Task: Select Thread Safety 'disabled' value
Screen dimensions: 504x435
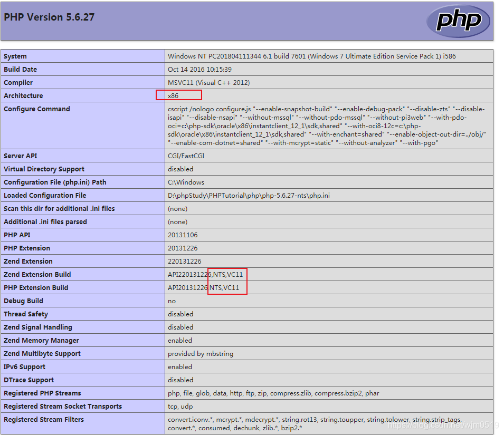Action: (x=180, y=314)
